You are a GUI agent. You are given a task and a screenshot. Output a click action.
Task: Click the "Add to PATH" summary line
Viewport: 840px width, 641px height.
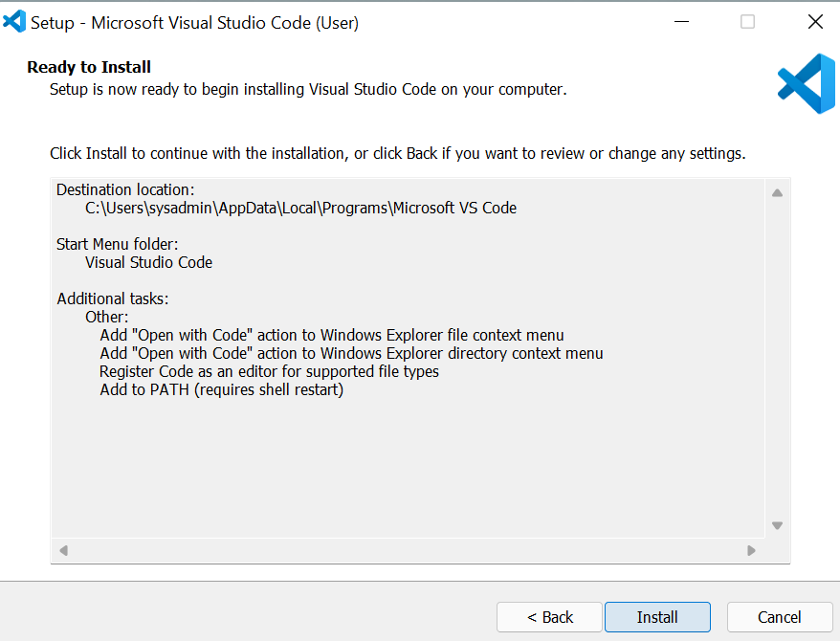(x=221, y=389)
